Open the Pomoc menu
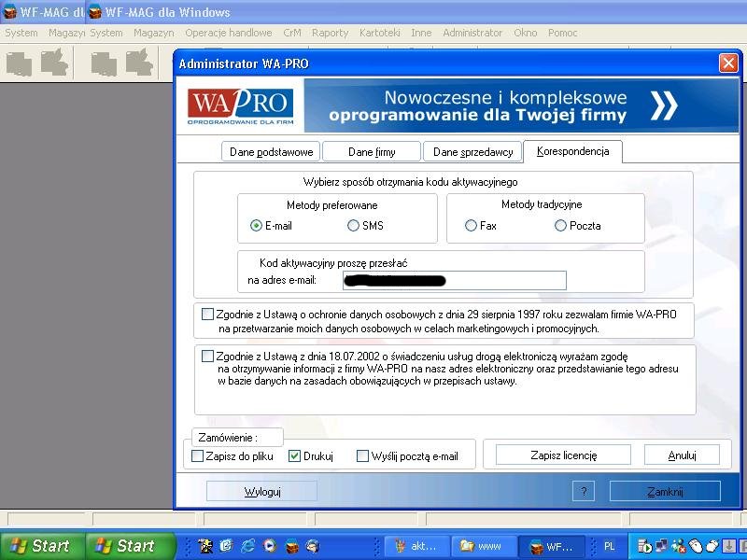The width and height of the screenshot is (747, 560). [563, 33]
